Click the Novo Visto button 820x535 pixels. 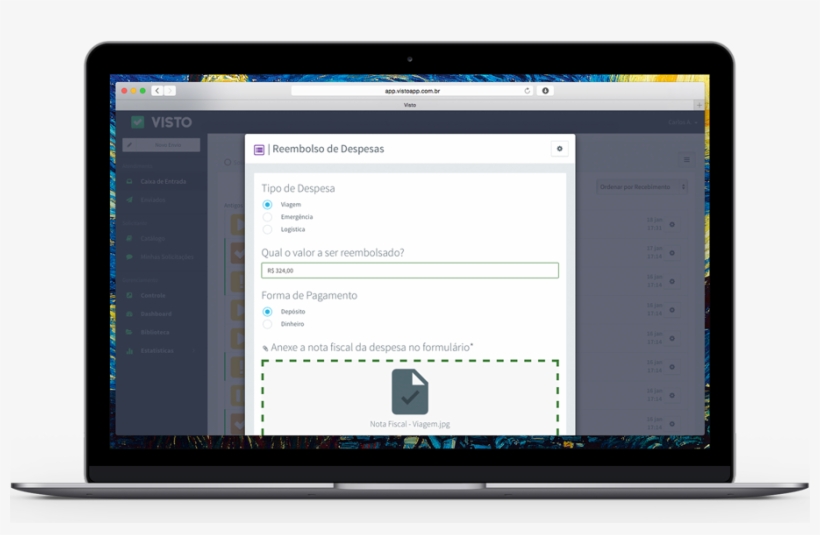(161, 145)
